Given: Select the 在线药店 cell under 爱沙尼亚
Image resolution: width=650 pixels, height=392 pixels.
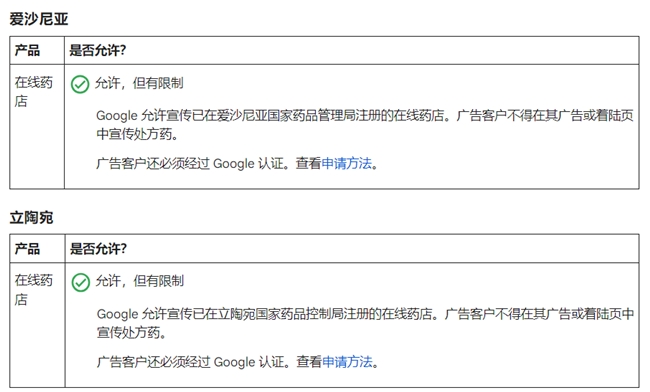Looking at the screenshot, I should (x=37, y=126).
